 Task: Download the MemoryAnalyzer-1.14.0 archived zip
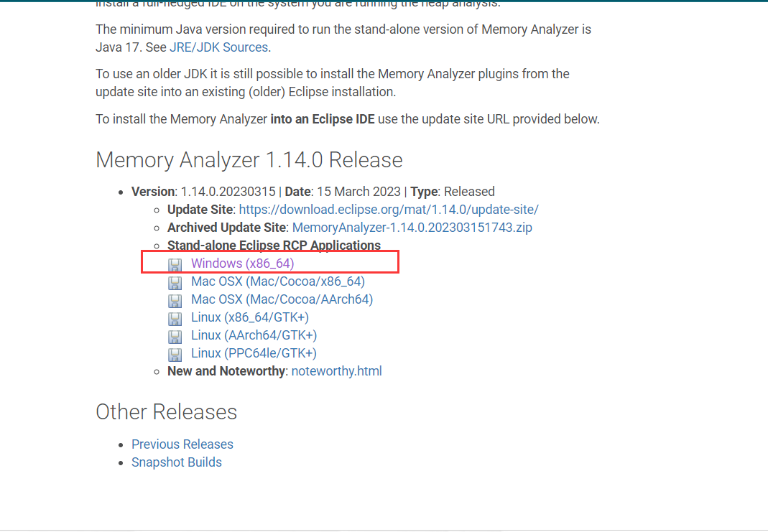coord(412,228)
